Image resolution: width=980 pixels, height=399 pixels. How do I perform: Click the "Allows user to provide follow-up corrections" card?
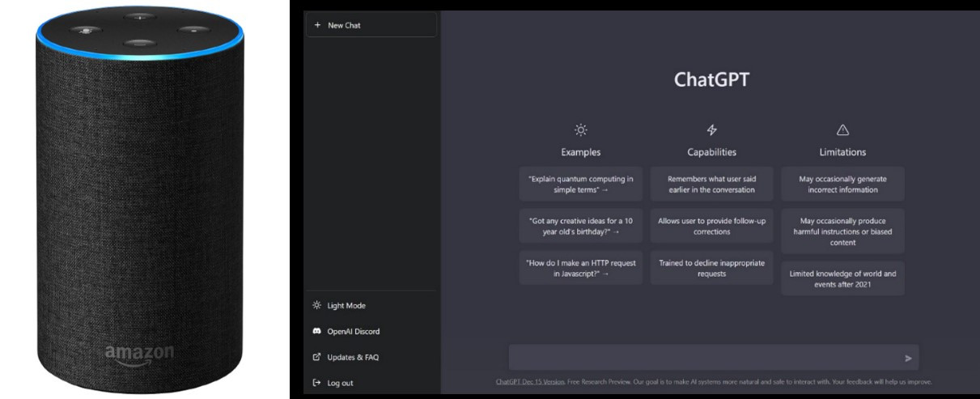712,226
